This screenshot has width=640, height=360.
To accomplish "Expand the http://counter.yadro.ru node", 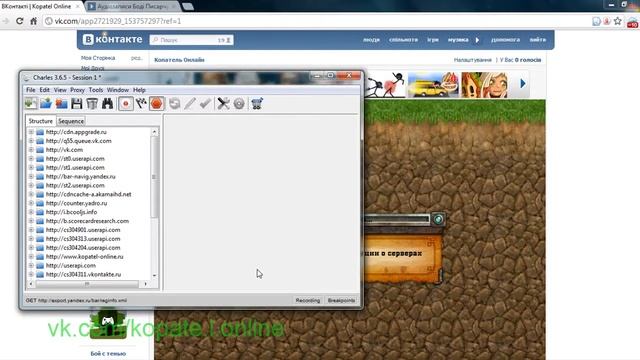I will coord(31,203).
